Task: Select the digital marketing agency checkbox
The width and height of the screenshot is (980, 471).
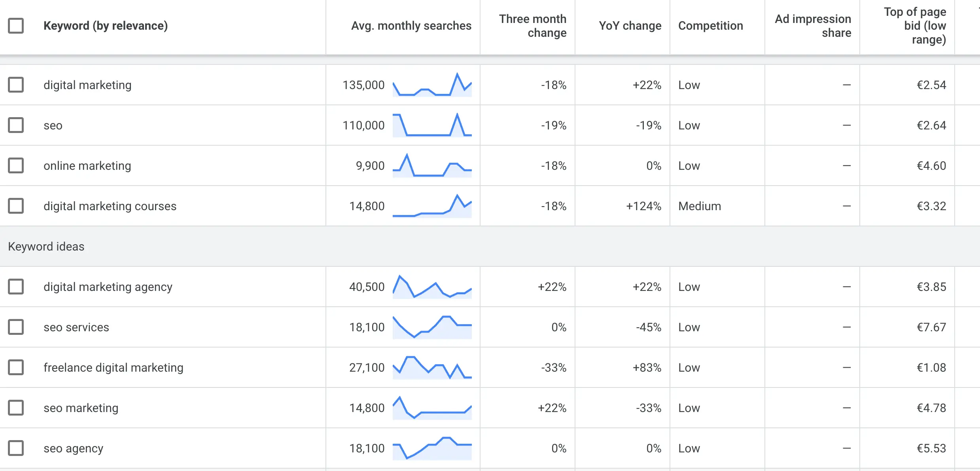Action: (16, 287)
